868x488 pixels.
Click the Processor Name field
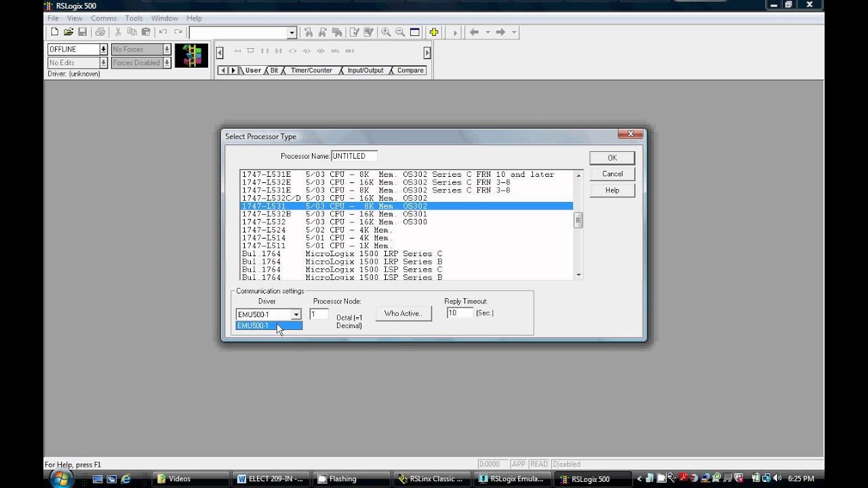click(x=354, y=156)
